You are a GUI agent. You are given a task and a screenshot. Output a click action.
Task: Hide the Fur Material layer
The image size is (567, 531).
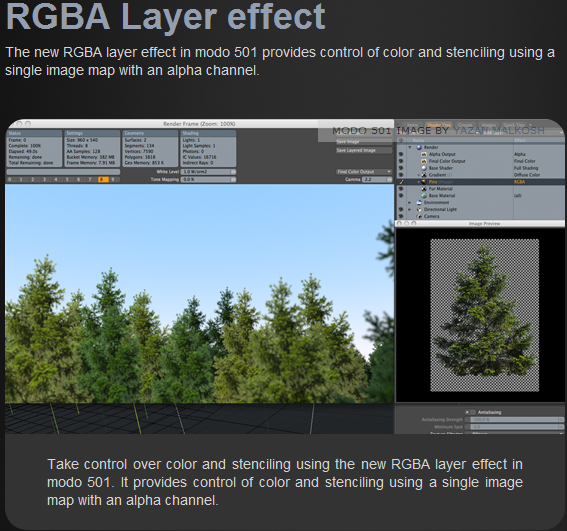click(x=401, y=188)
